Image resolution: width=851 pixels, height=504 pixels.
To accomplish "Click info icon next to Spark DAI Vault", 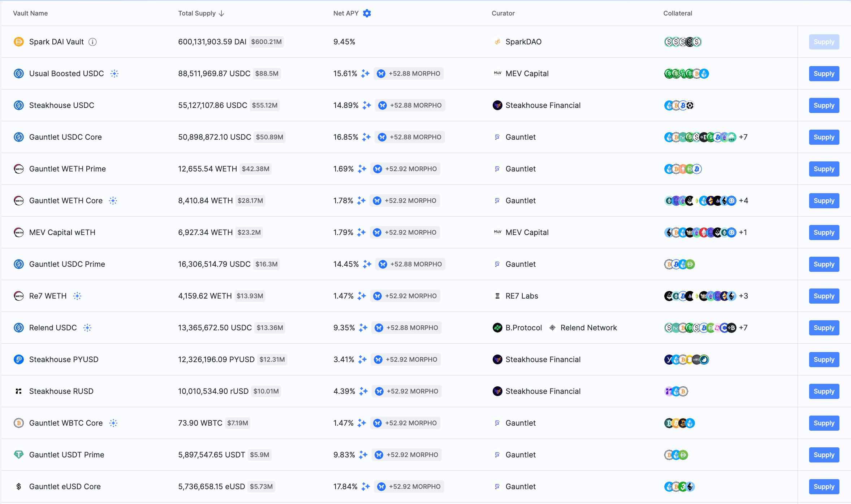I will click(x=93, y=42).
